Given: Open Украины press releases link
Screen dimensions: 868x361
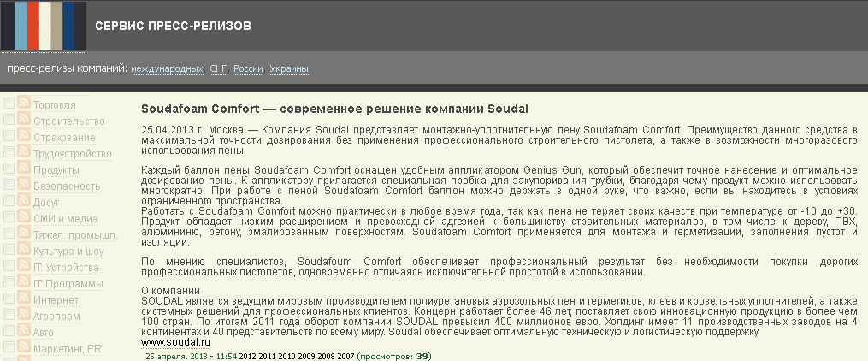Looking at the screenshot, I should (289, 69).
